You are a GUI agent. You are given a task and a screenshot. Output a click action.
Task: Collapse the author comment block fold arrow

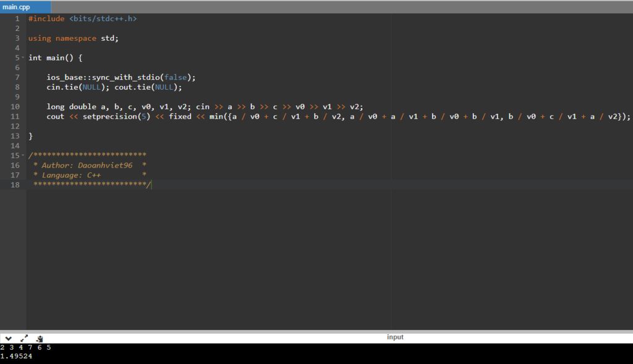coord(23,156)
